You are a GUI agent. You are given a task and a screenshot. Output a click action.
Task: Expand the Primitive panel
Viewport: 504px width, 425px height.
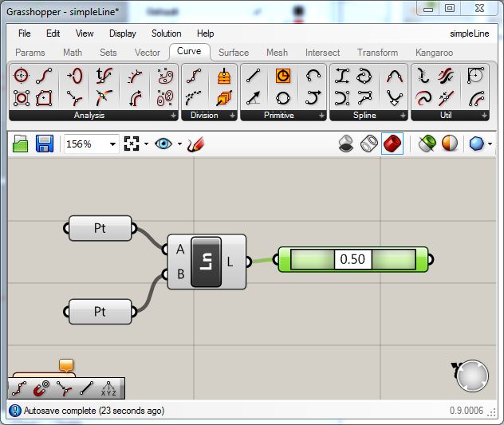pyautogui.click(x=321, y=116)
